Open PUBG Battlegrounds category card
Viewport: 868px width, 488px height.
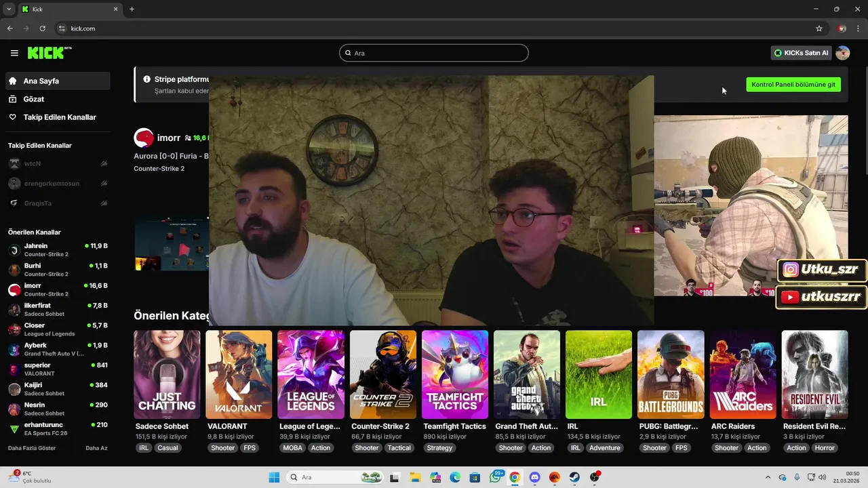tap(671, 374)
